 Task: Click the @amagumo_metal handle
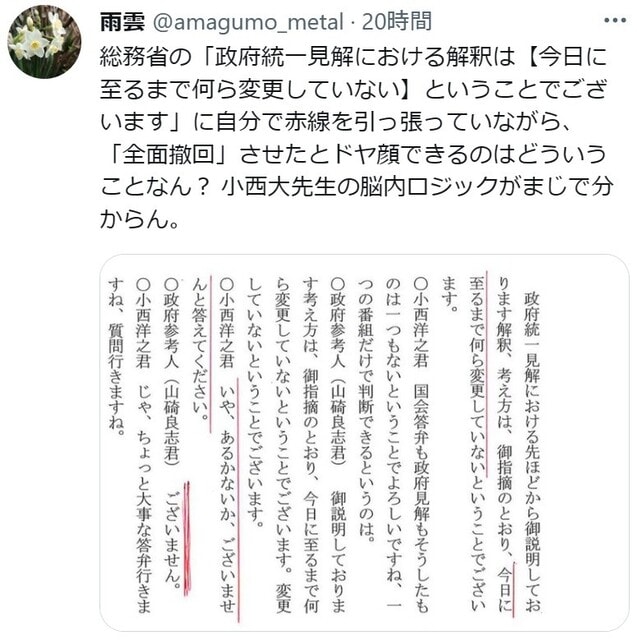point(248,22)
